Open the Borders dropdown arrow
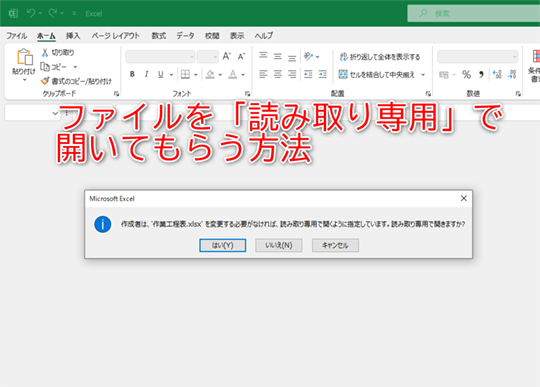This screenshot has height=387, width=540. coord(196,74)
